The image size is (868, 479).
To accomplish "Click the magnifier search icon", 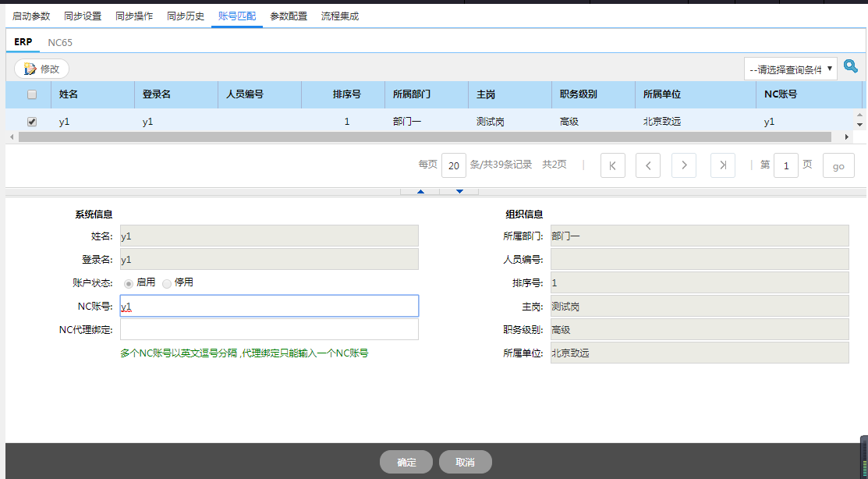I will click(850, 67).
